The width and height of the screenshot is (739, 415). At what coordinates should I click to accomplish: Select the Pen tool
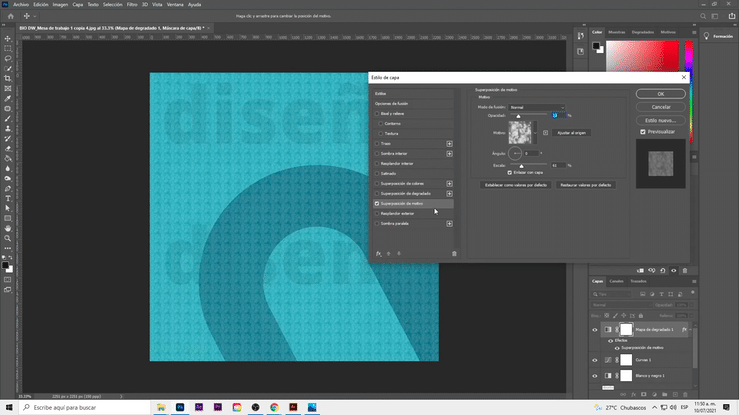coord(8,188)
